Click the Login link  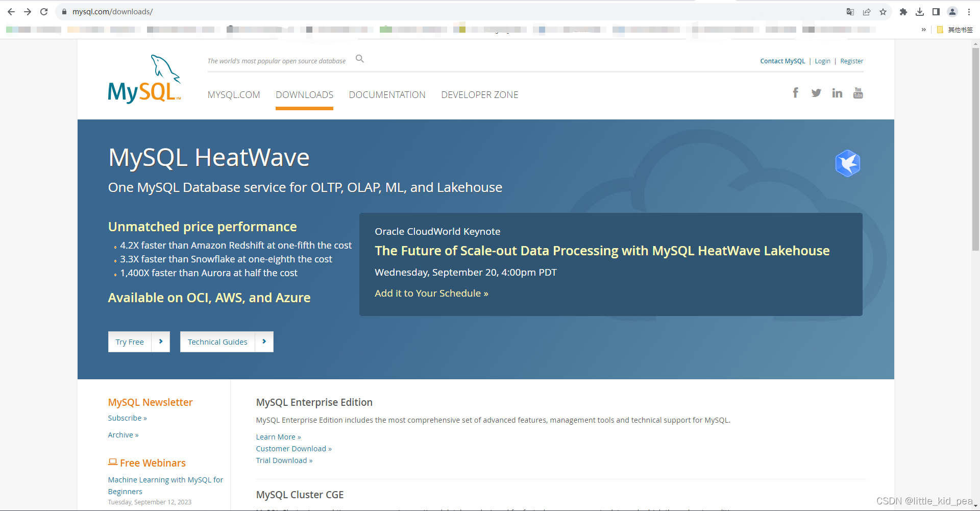(822, 61)
